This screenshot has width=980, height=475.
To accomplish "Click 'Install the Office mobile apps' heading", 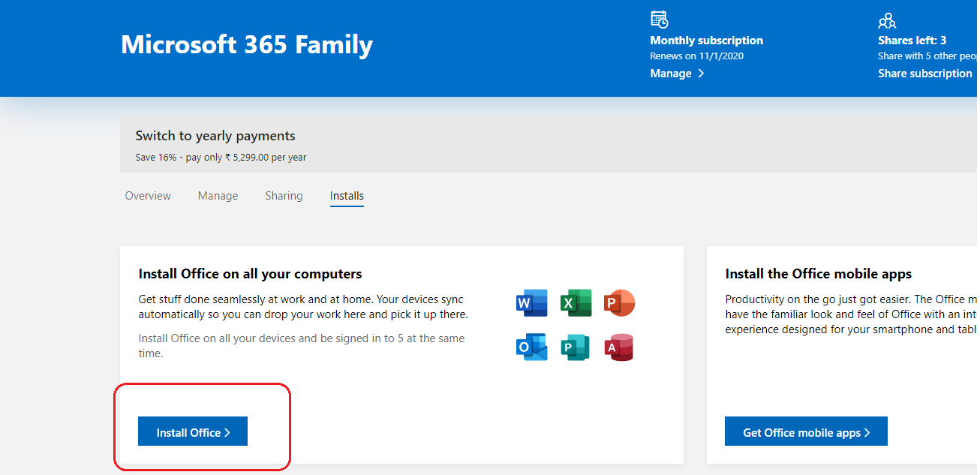I will click(x=819, y=274).
